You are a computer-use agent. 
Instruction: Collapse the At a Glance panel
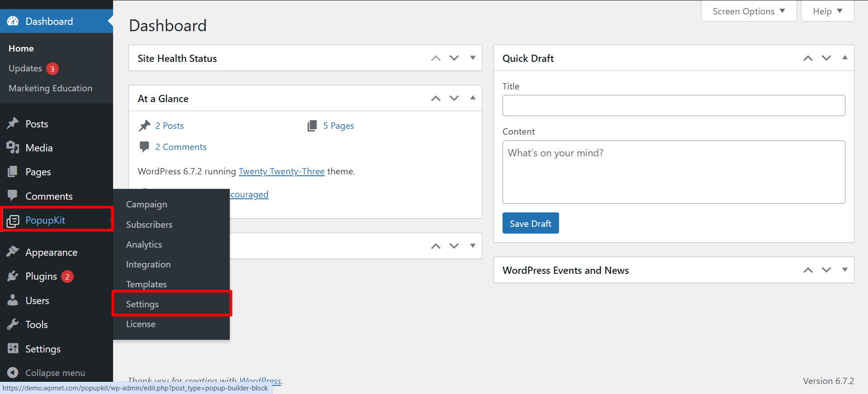click(x=473, y=98)
